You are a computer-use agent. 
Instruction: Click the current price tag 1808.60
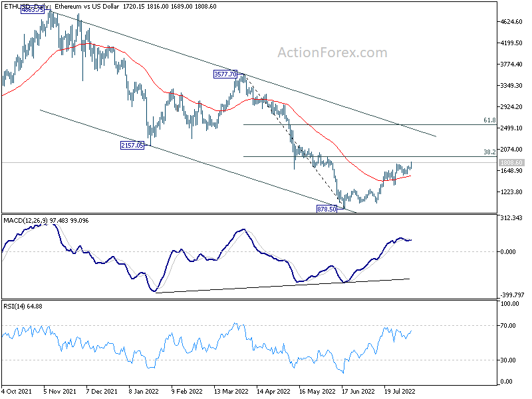pos(511,163)
